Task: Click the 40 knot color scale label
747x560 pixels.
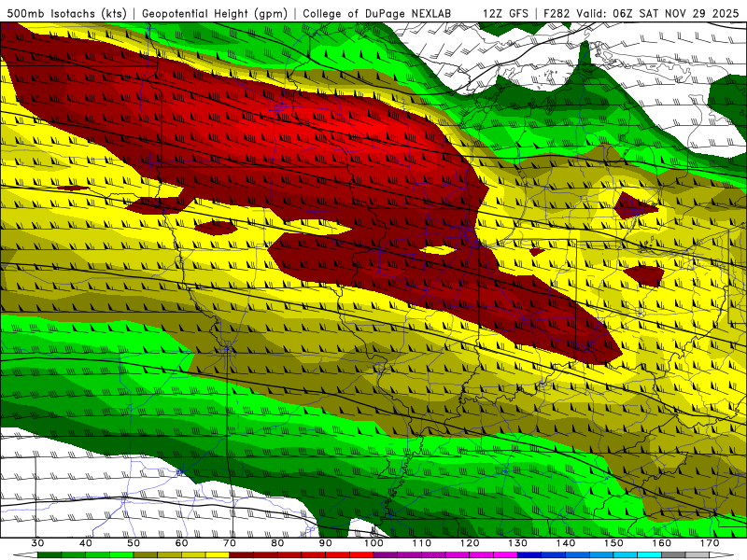Action: pyautogui.click(x=86, y=543)
